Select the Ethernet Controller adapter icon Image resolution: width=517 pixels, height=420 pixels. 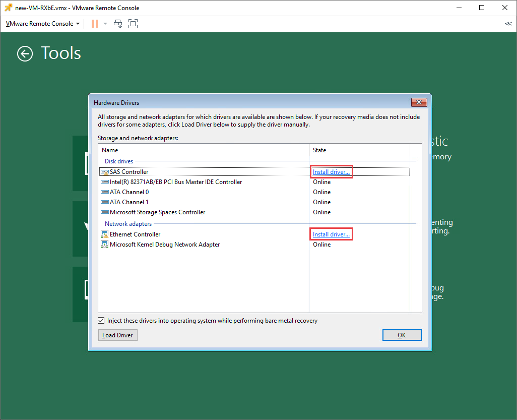point(104,234)
